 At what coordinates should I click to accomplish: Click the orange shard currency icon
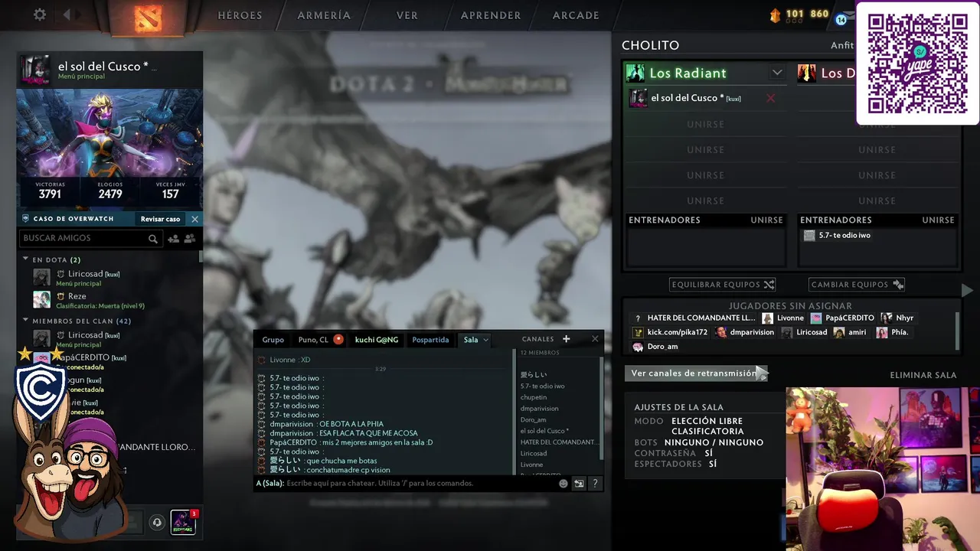[x=775, y=15]
